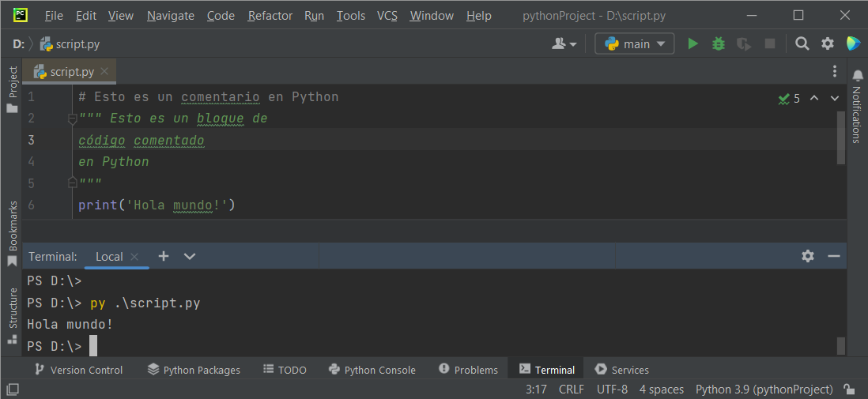Run with coverage icon in toolbar
This screenshot has height=399, width=868.
coord(744,43)
